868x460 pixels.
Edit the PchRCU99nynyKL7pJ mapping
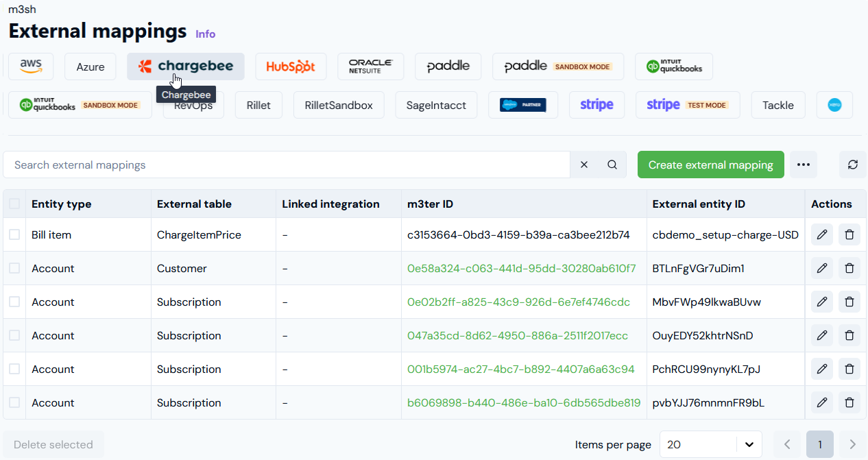tap(822, 369)
